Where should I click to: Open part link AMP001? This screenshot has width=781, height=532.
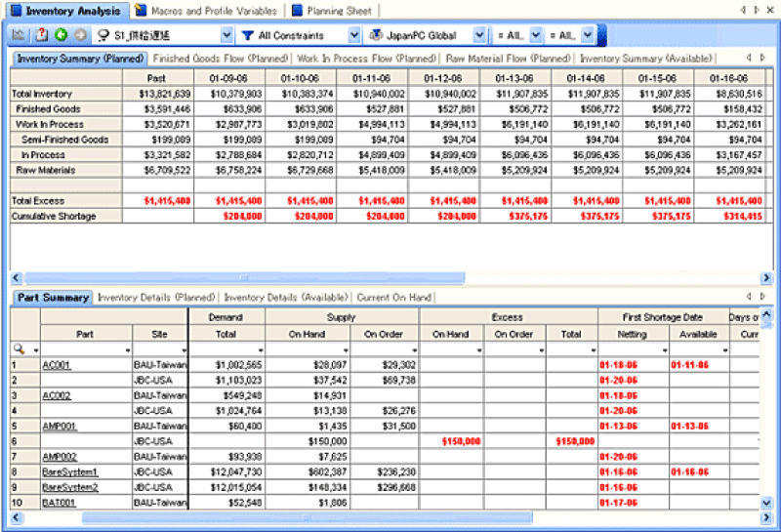[x=60, y=427]
